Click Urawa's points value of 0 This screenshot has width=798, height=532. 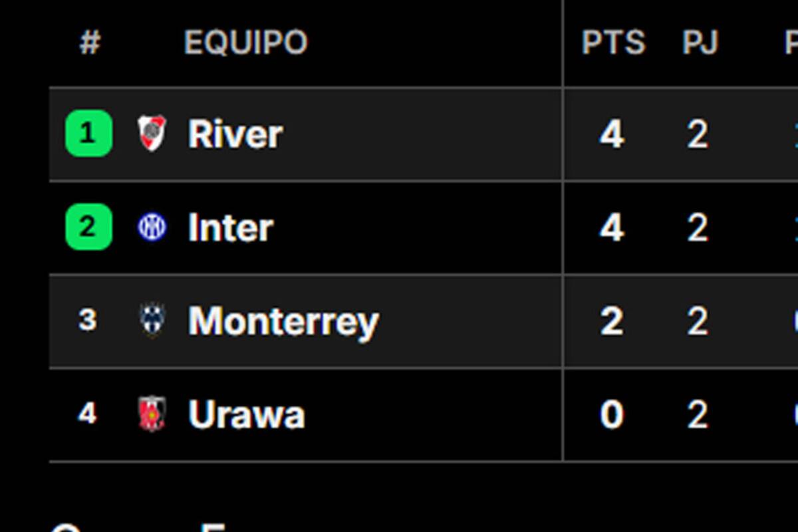pyautogui.click(x=613, y=414)
